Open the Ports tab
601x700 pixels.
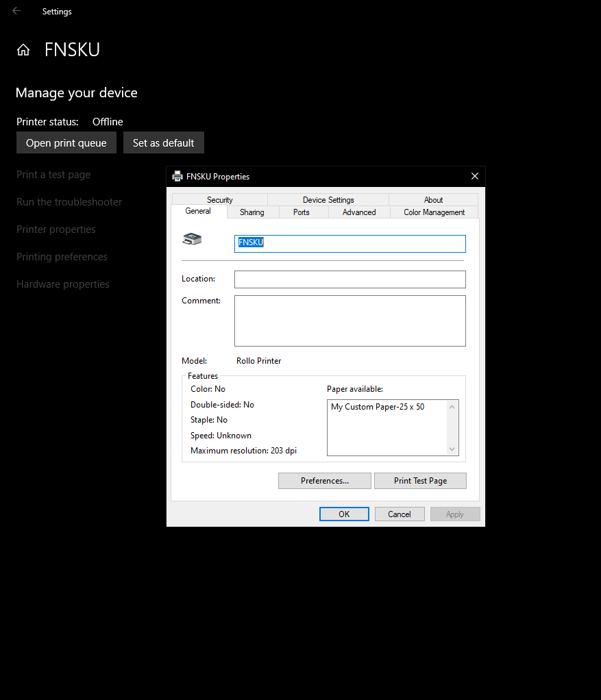click(x=302, y=212)
